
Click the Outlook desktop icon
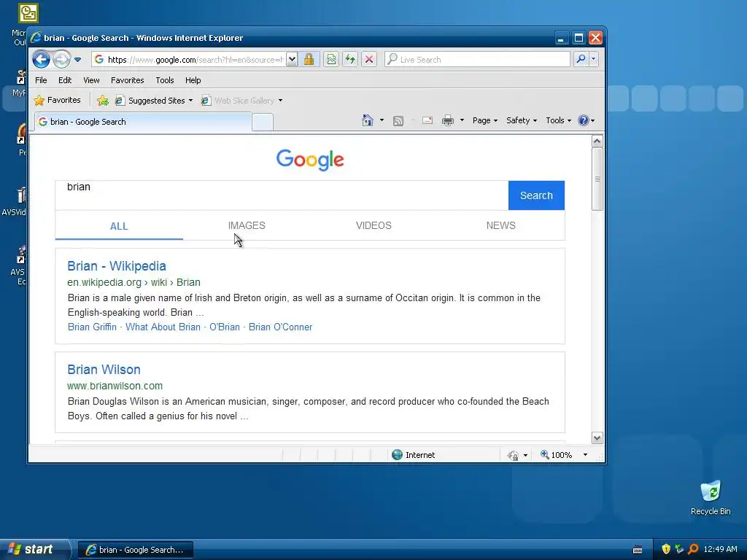pos(28,13)
